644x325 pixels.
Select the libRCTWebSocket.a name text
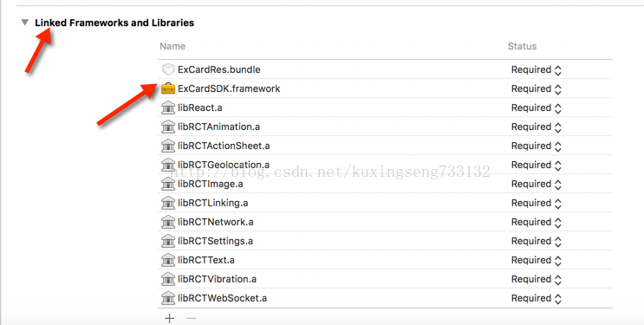coord(222,298)
